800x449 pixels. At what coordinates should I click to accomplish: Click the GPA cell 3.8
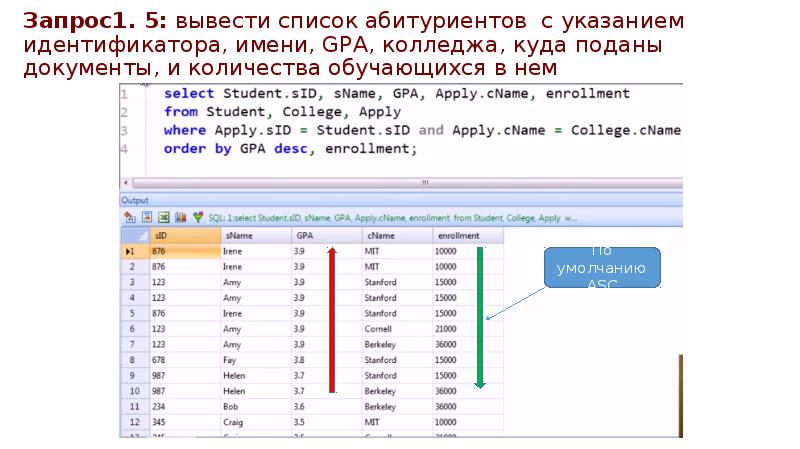[x=327, y=360]
